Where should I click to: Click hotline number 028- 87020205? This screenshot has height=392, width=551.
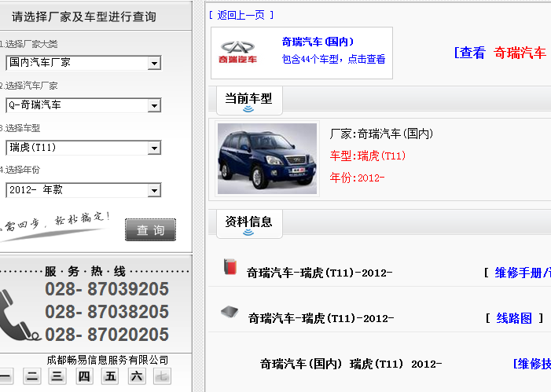click(107, 335)
